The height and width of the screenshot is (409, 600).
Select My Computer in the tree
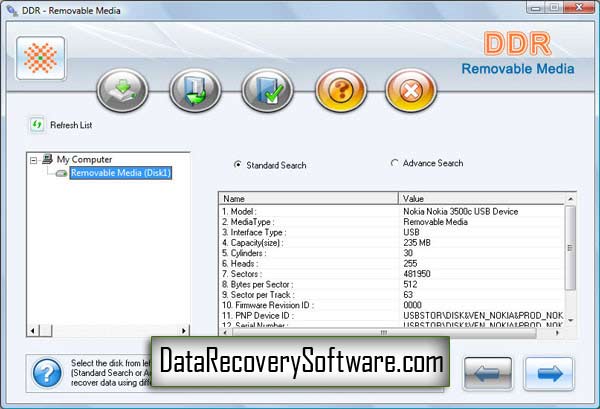click(x=84, y=159)
